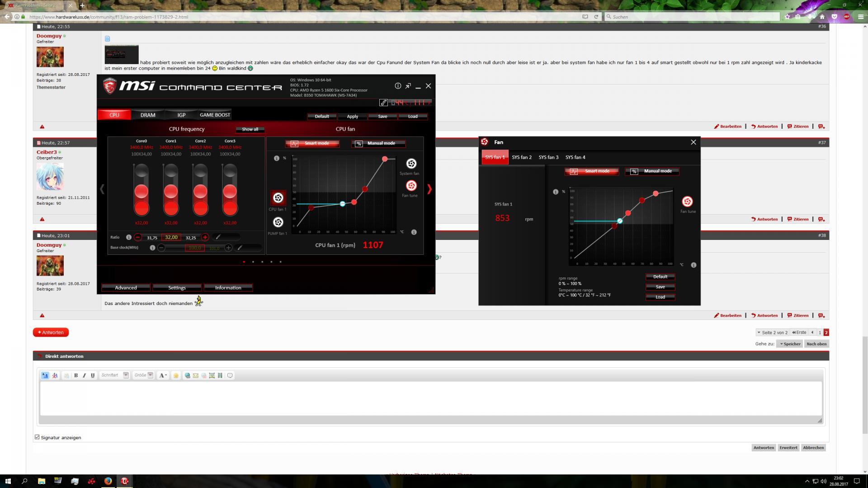
Task: Click the Fan window temperature axis info icon
Action: click(693, 265)
